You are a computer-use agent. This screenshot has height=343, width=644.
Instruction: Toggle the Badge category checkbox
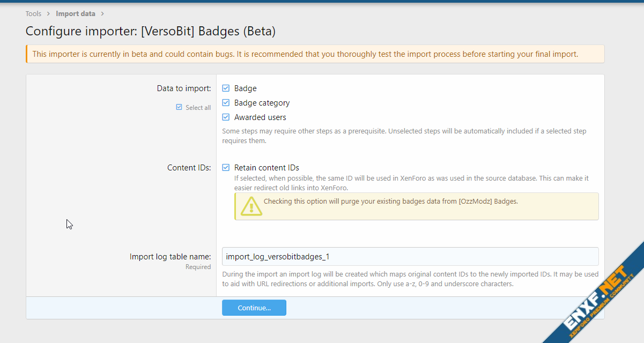coord(226,103)
